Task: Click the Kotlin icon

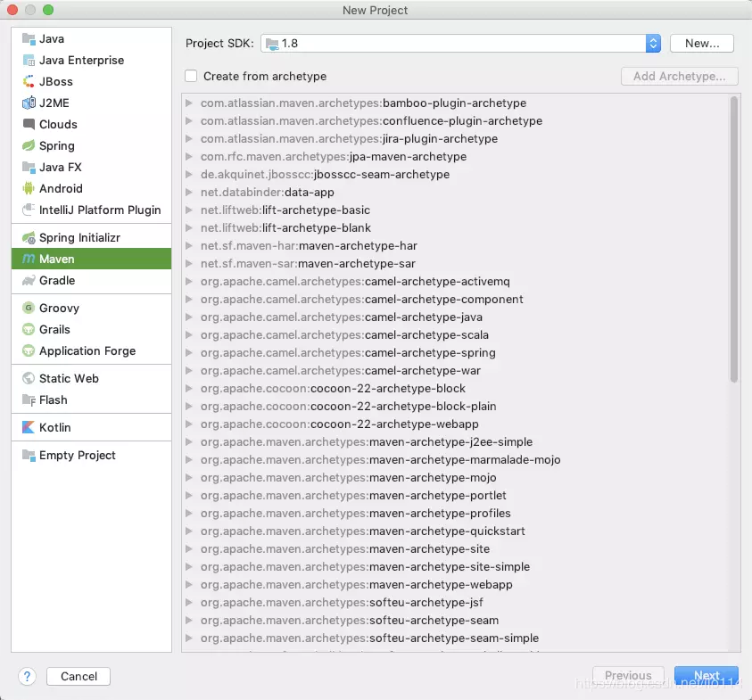Action: (x=29, y=427)
